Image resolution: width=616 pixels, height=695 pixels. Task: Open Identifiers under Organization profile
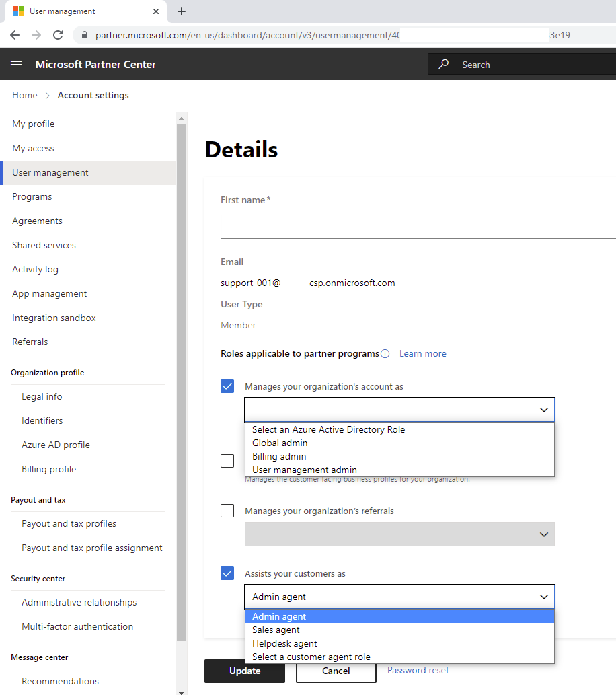42,420
